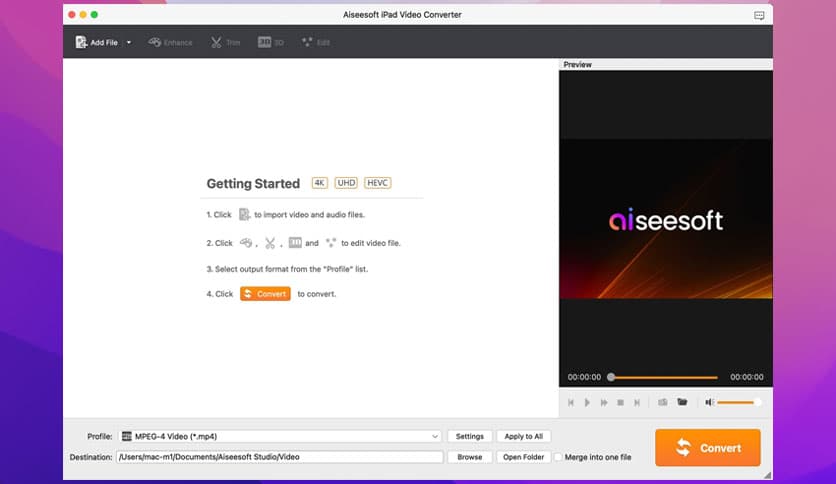Image resolution: width=836 pixels, height=484 pixels.
Task: Click the 4K badge
Action: (x=319, y=183)
